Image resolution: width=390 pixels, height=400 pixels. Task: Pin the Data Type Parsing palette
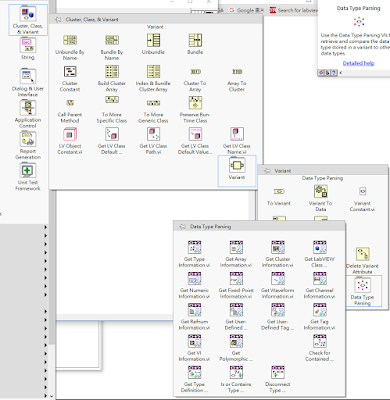pyautogui.click(x=182, y=227)
